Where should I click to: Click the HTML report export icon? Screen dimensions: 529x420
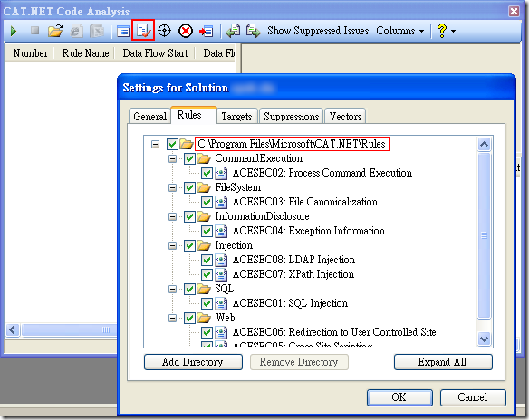pos(77,31)
